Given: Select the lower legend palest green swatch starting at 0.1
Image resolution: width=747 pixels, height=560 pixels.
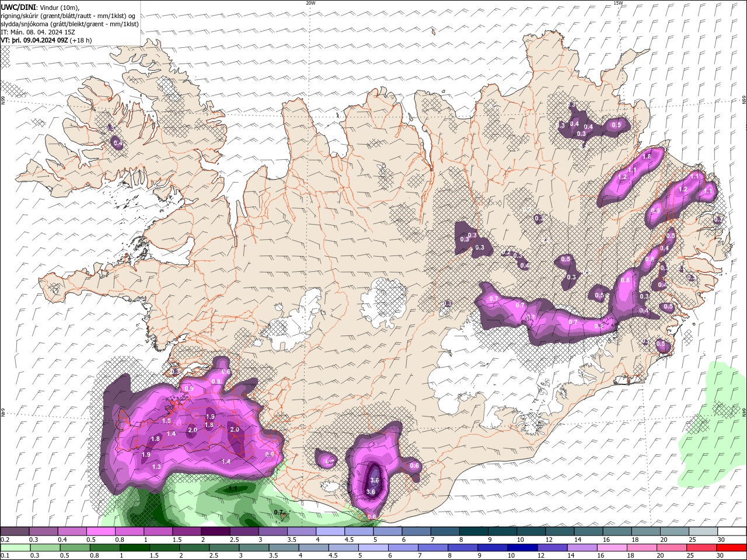Looking at the screenshot, I should click(16, 548).
